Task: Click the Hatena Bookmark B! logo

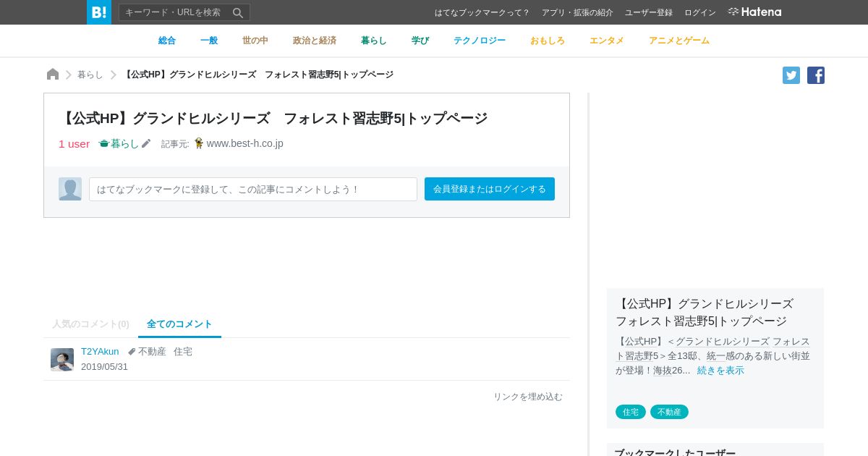Action: tap(99, 12)
